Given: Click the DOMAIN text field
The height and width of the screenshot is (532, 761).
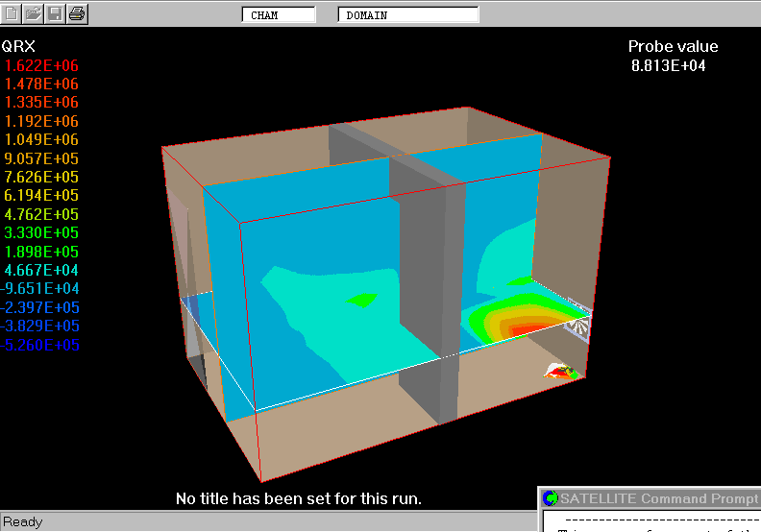Looking at the screenshot, I should [x=407, y=15].
